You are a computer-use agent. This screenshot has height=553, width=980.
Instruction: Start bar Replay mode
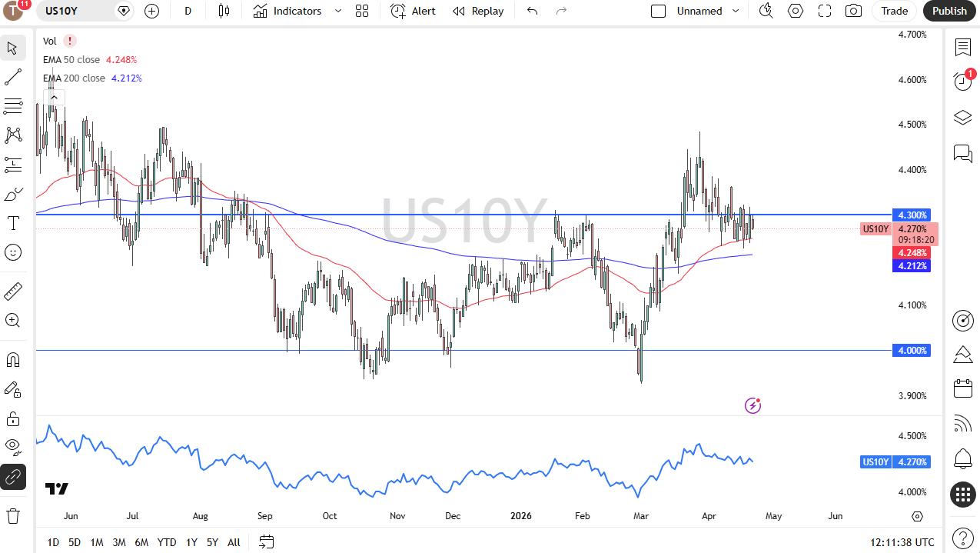tap(478, 11)
